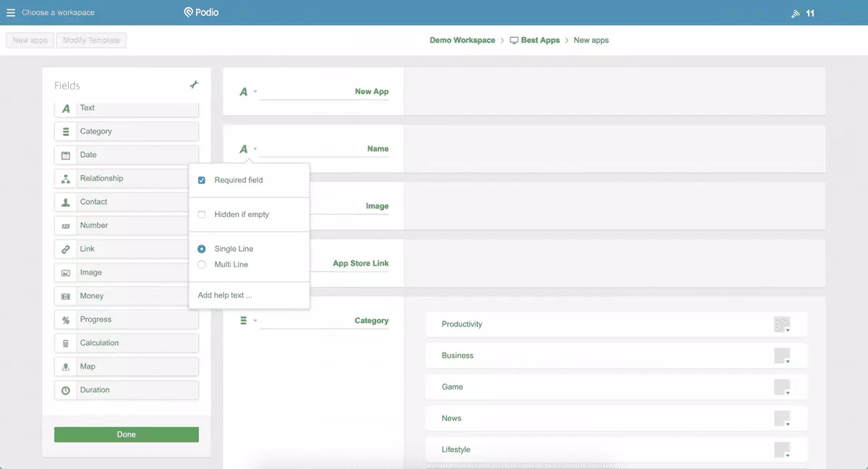
Task: Open the Name field settings dropdown
Action: coord(247,149)
